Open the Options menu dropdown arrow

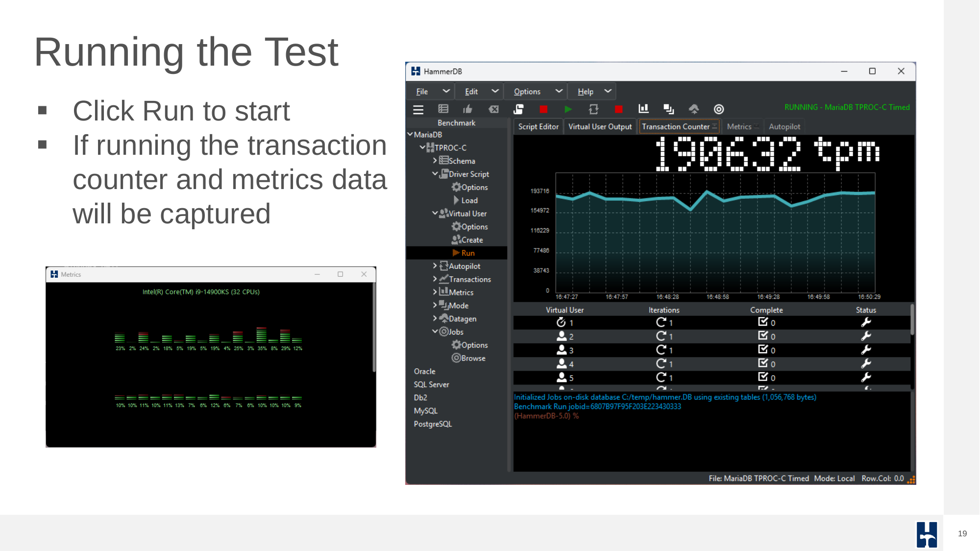click(x=559, y=91)
